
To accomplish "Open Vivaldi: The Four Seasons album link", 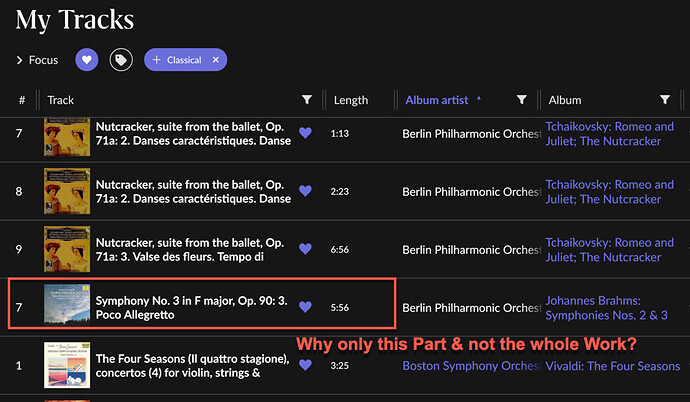I will pyautogui.click(x=613, y=366).
